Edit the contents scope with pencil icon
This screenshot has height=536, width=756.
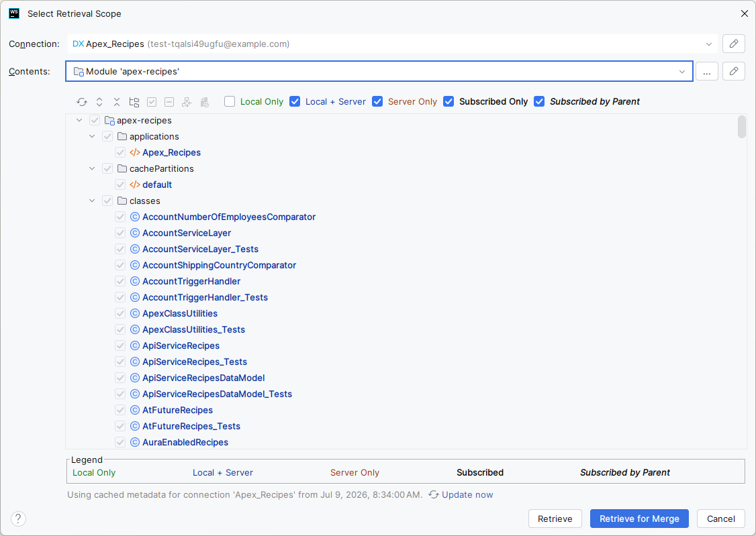pyautogui.click(x=734, y=71)
